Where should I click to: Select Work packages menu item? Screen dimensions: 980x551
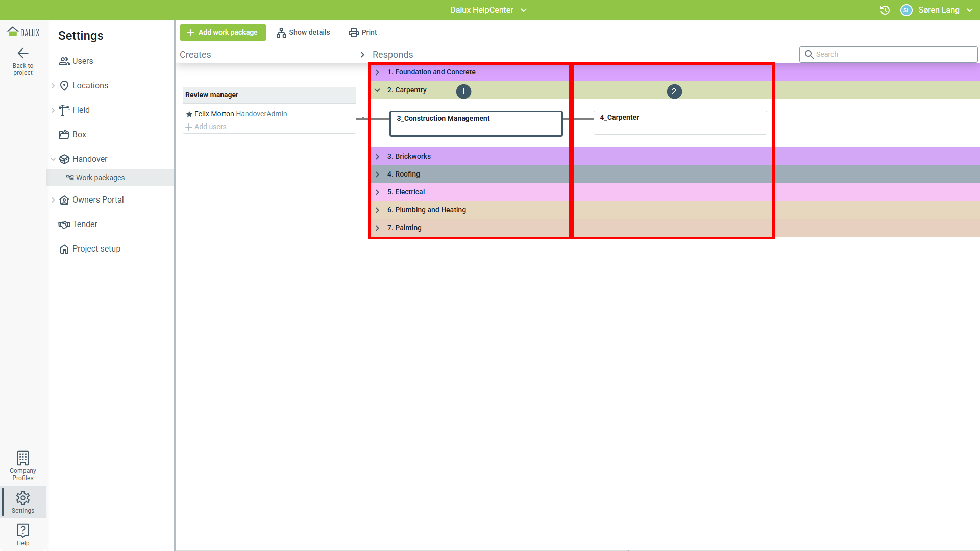click(100, 178)
